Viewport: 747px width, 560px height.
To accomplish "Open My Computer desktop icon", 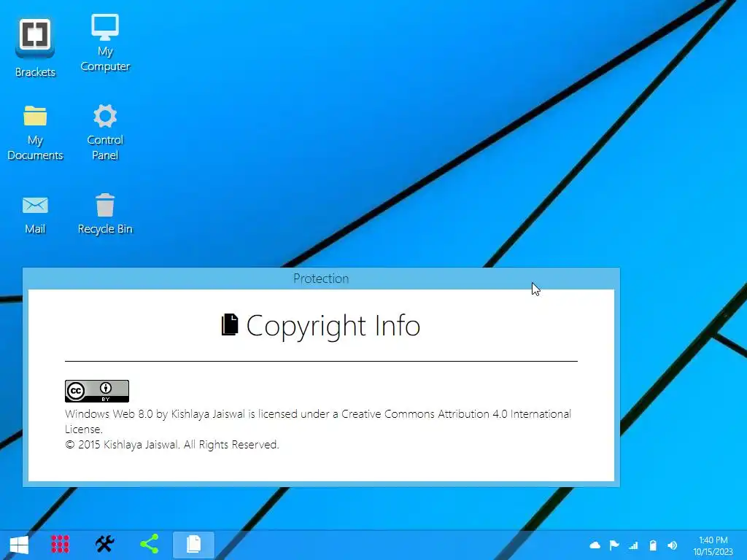I will [105, 44].
